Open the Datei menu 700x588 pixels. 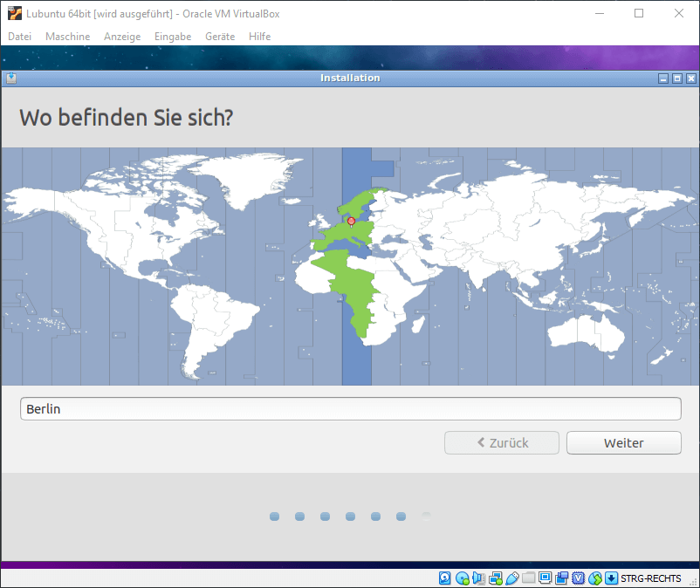pos(20,37)
